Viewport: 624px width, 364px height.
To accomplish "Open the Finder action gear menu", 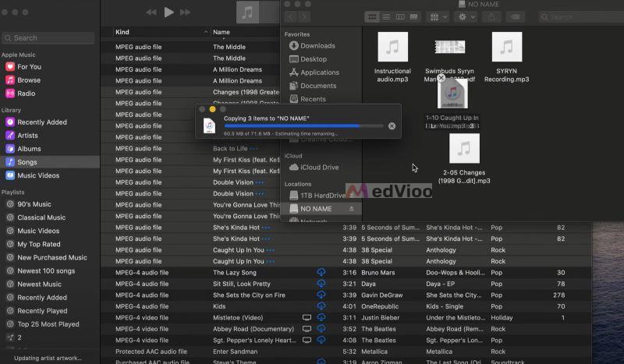I will (x=466, y=16).
